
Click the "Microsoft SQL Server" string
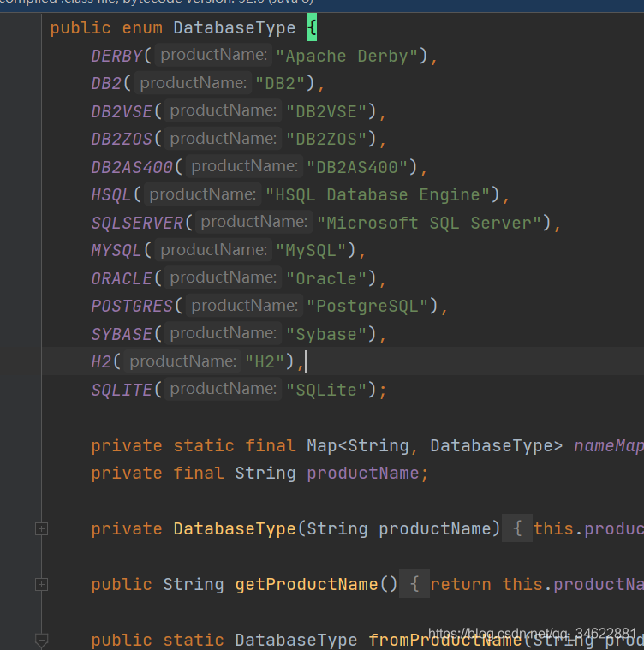point(429,223)
